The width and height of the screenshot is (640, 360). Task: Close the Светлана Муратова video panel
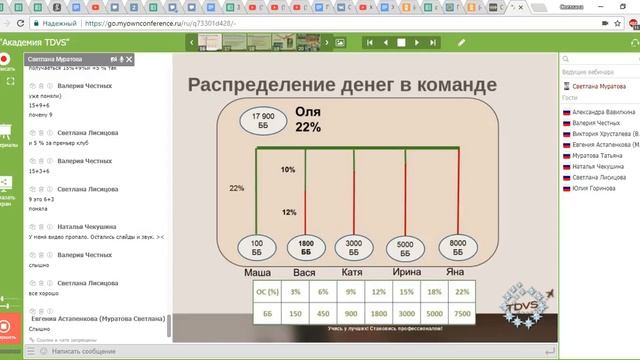click(129, 59)
